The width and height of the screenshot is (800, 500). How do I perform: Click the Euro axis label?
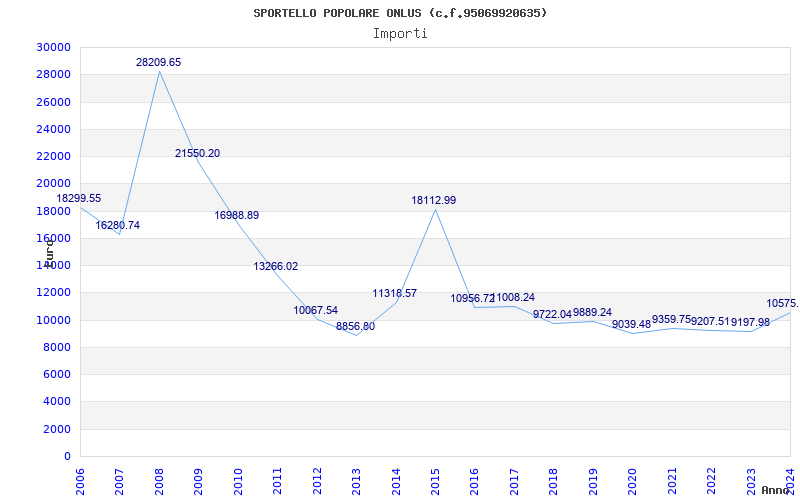click(49, 252)
